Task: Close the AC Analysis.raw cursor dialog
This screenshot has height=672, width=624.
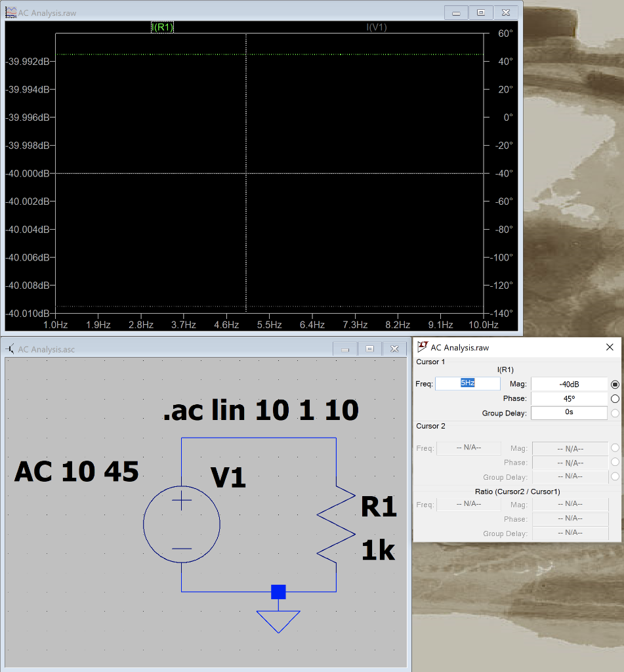Action: tap(609, 347)
